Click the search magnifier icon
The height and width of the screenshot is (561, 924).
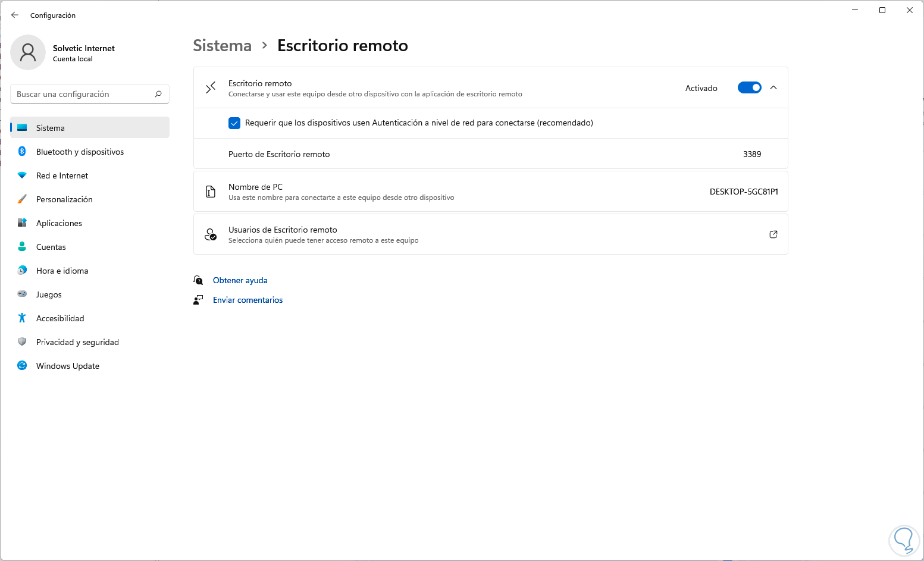(158, 94)
